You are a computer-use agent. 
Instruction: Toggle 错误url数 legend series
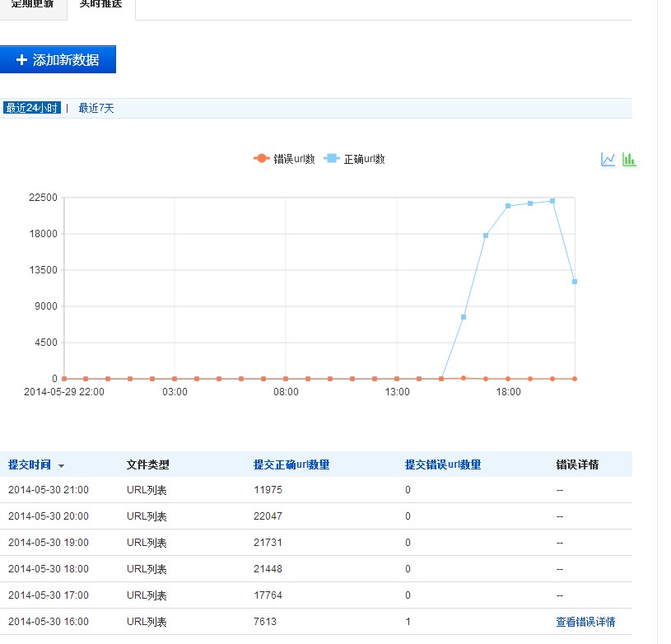(x=284, y=159)
